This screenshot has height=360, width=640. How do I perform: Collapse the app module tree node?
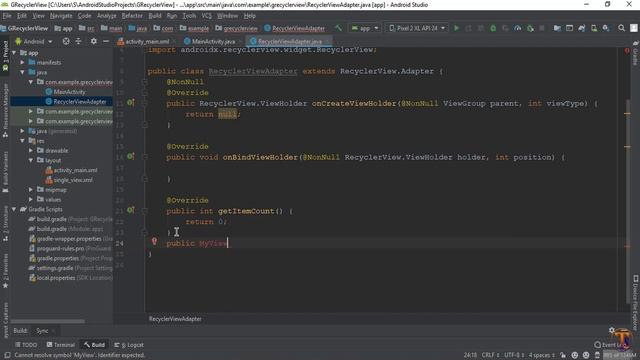click(x=14, y=53)
